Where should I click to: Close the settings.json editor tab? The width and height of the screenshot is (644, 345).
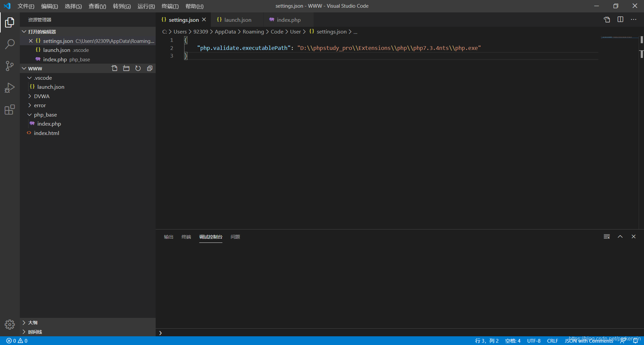tap(204, 20)
